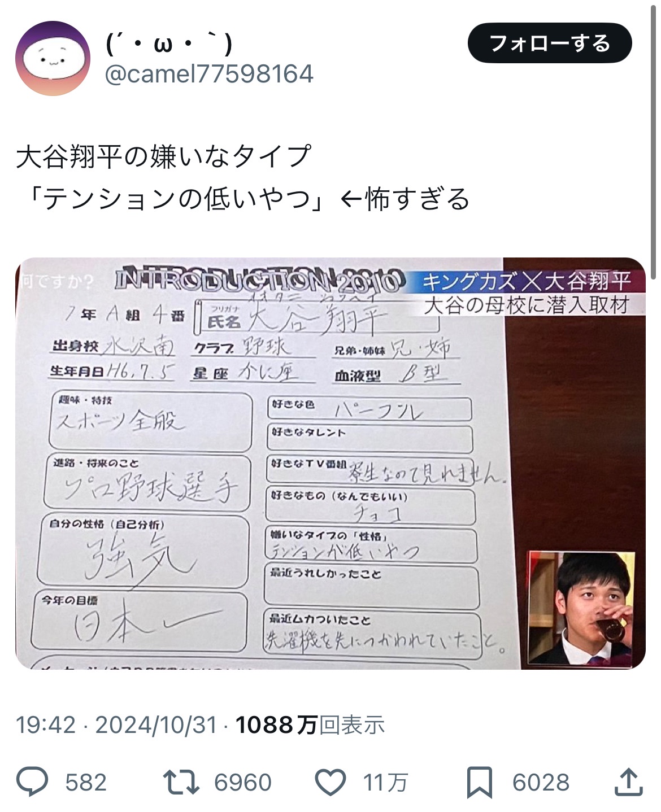Tap the キングカズ×大谷翔平 caption in image

pos(527,280)
